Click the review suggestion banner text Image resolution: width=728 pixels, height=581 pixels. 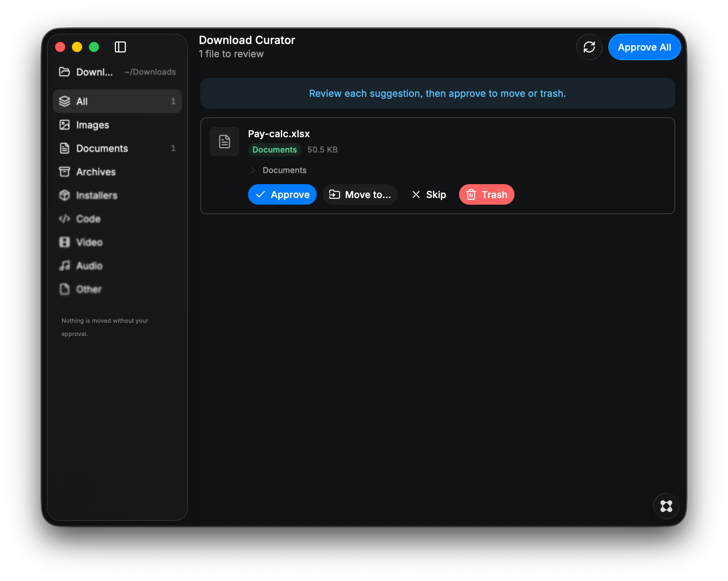437,94
